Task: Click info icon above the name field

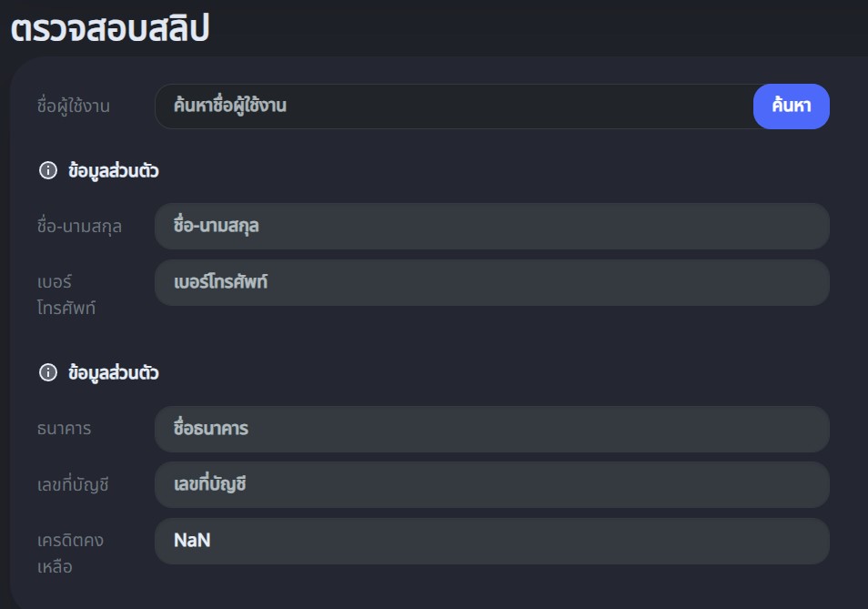Action: click(48, 171)
